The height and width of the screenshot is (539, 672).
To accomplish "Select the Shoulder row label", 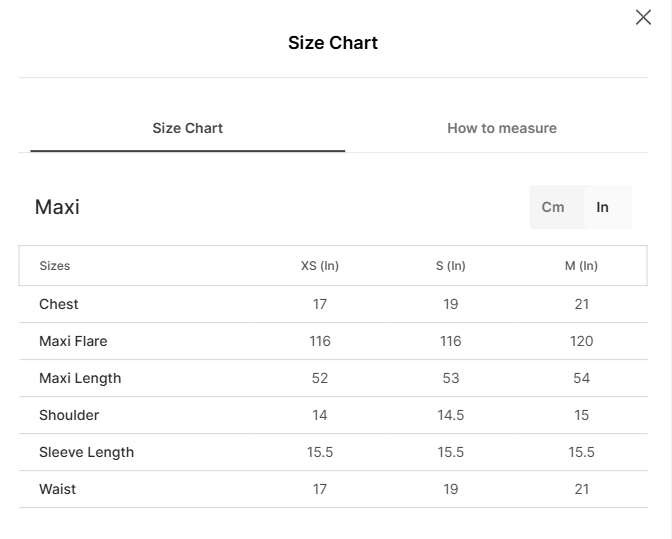I will pyautogui.click(x=69, y=415).
